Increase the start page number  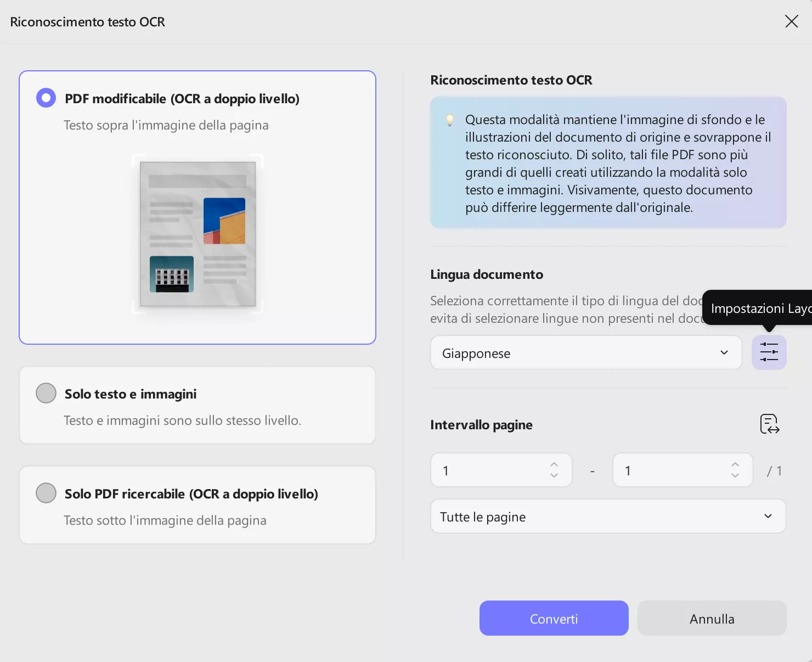click(x=554, y=464)
